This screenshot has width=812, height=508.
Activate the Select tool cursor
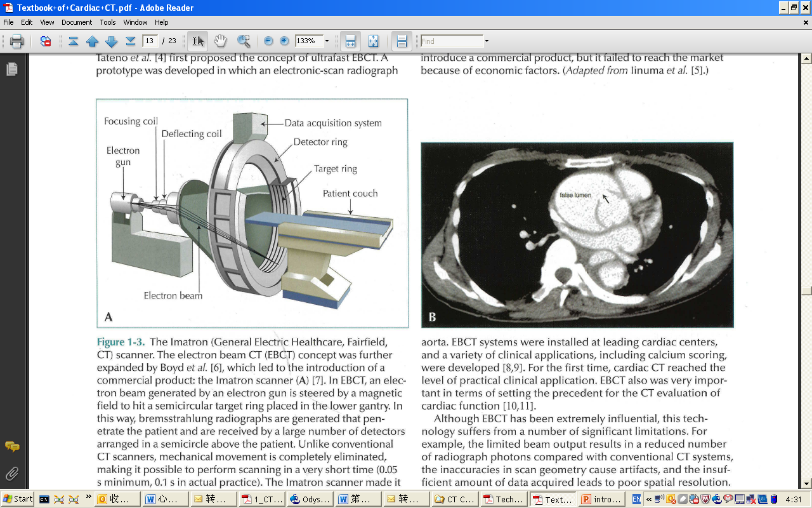point(199,41)
